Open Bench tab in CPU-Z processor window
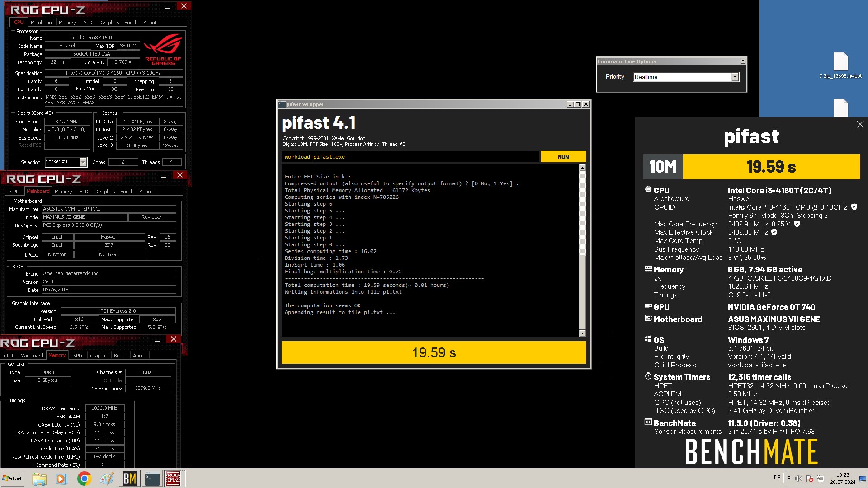 click(131, 23)
